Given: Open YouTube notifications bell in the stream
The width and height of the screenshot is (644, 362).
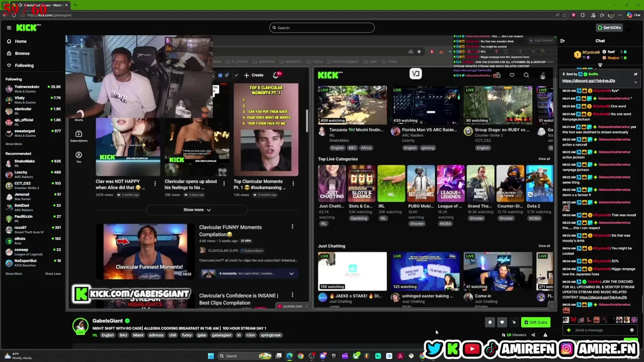Looking at the screenshot, I should (x=276, y=75).
